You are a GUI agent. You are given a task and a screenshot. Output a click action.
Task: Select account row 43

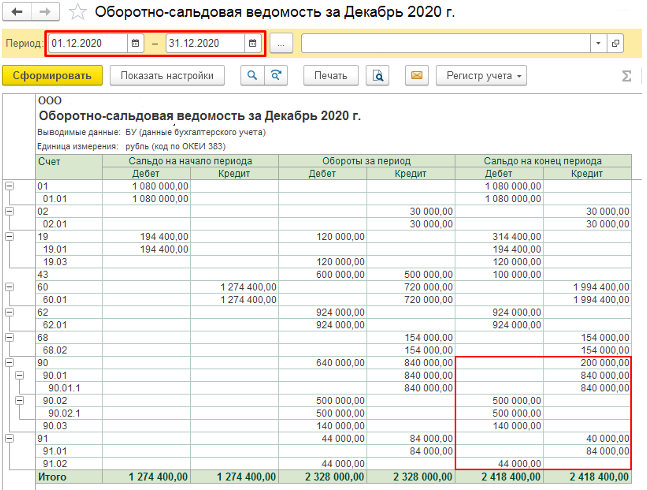tap(333, 274)
